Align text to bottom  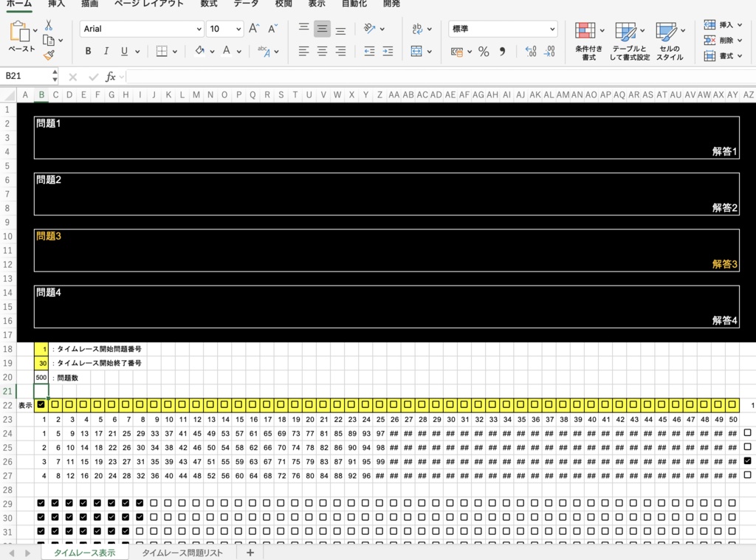click(340, 30)
